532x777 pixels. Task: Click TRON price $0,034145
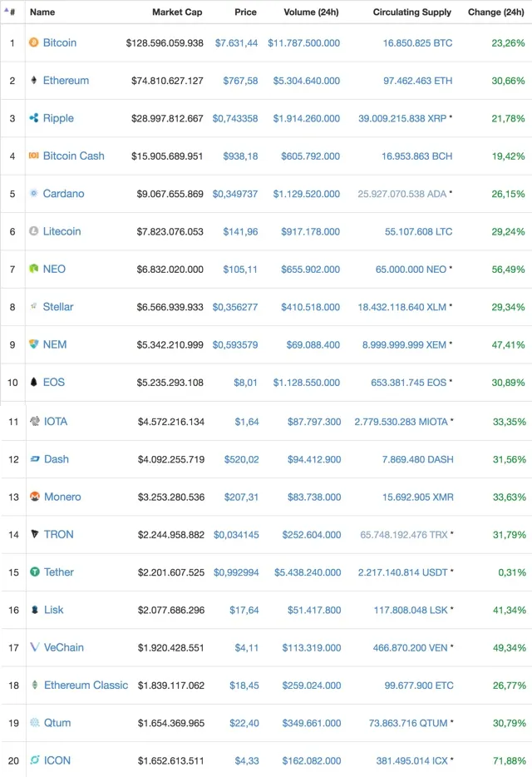tap(236, 535)
